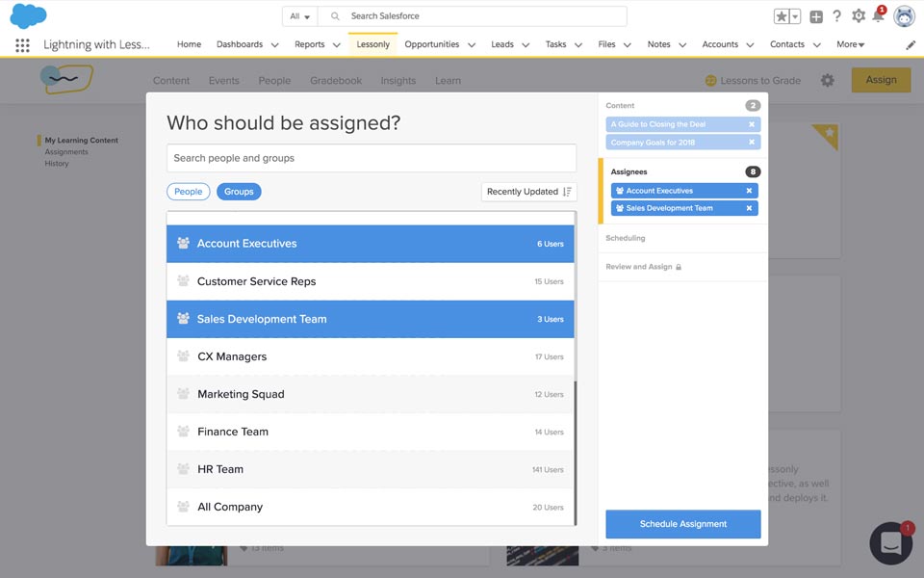Focus the Search people and groups field
The height and width of the screenshot is (578, 924).
point(372,158)
